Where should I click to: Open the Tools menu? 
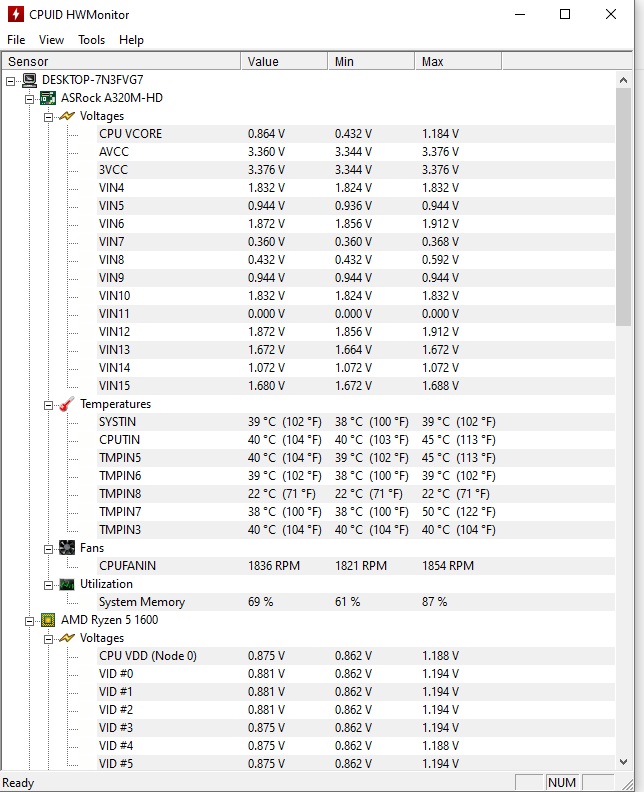pos(91,40)
